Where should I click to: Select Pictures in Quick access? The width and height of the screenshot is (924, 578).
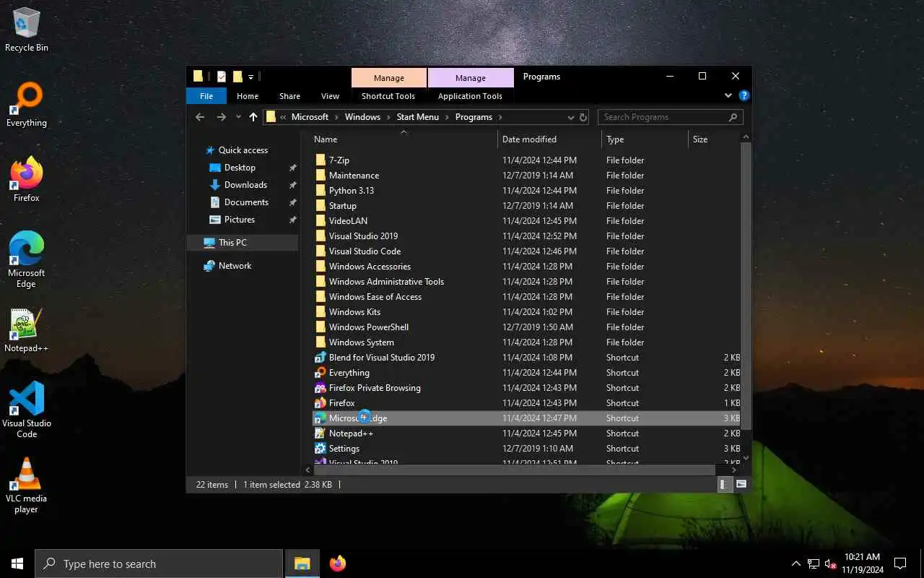(x=239, y=220)
